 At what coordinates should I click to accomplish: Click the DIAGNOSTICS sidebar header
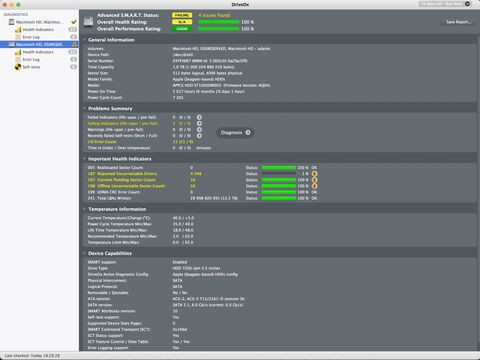(x=16, y=15)
